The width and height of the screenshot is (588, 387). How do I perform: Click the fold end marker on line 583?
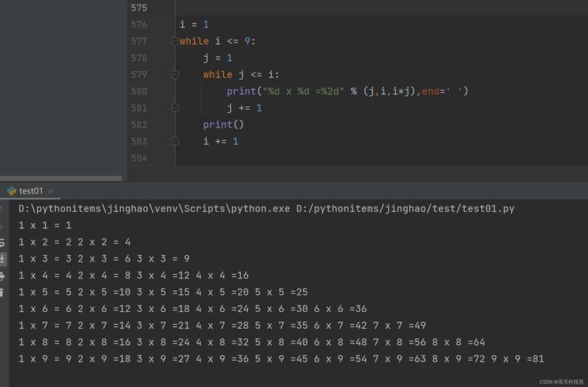click(x=175, y=141)
